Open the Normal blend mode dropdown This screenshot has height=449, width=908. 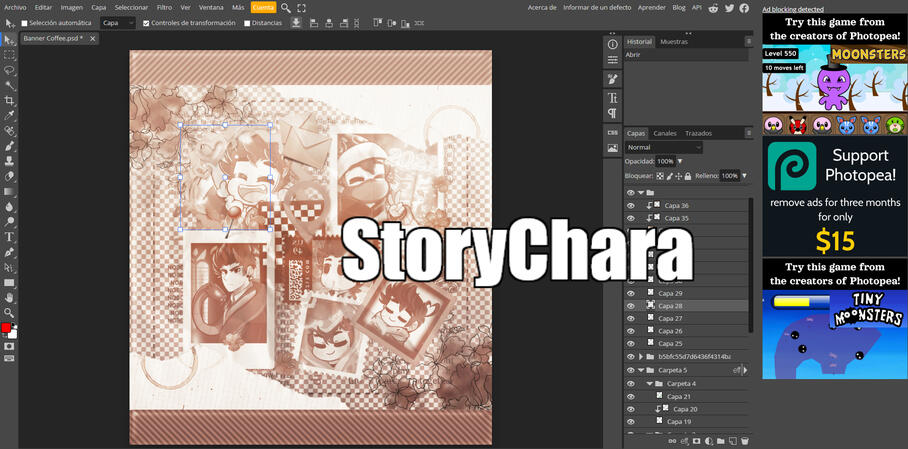(664, 147)
